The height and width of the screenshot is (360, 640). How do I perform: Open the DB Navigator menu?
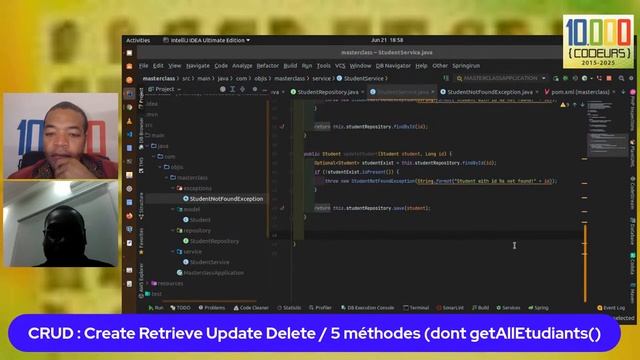pos(393,66)
